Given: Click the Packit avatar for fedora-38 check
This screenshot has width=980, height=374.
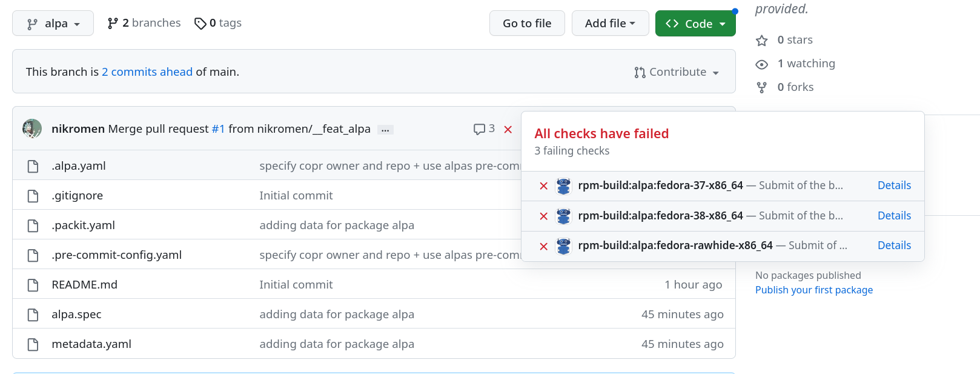Looking at the screenshot, I should pos(564,216).
